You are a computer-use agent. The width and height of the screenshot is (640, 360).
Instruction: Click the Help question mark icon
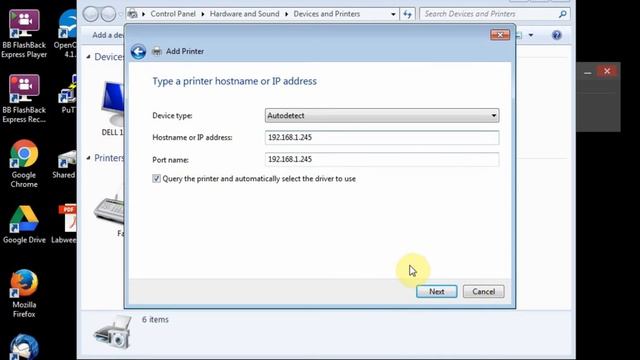point(556,35)
